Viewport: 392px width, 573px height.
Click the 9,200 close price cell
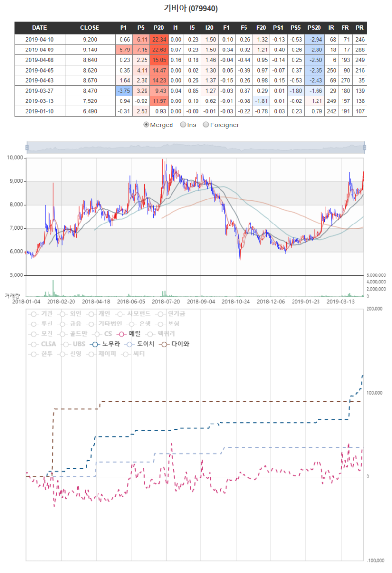coord(90,40)
